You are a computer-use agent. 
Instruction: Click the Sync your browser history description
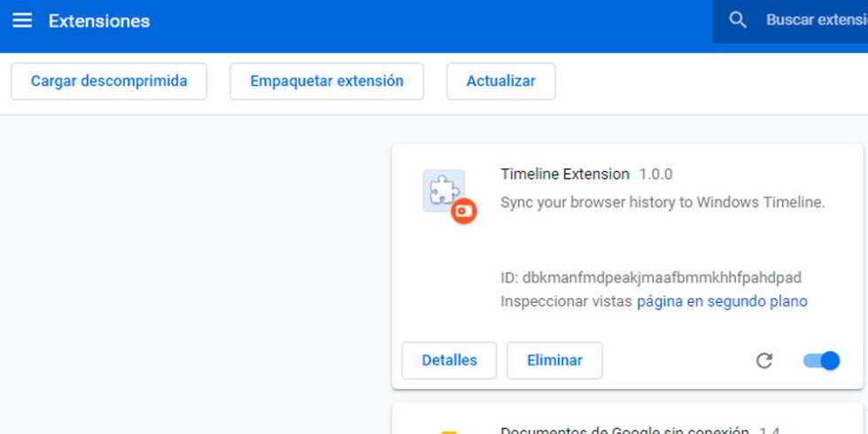[x=663, y=203]
